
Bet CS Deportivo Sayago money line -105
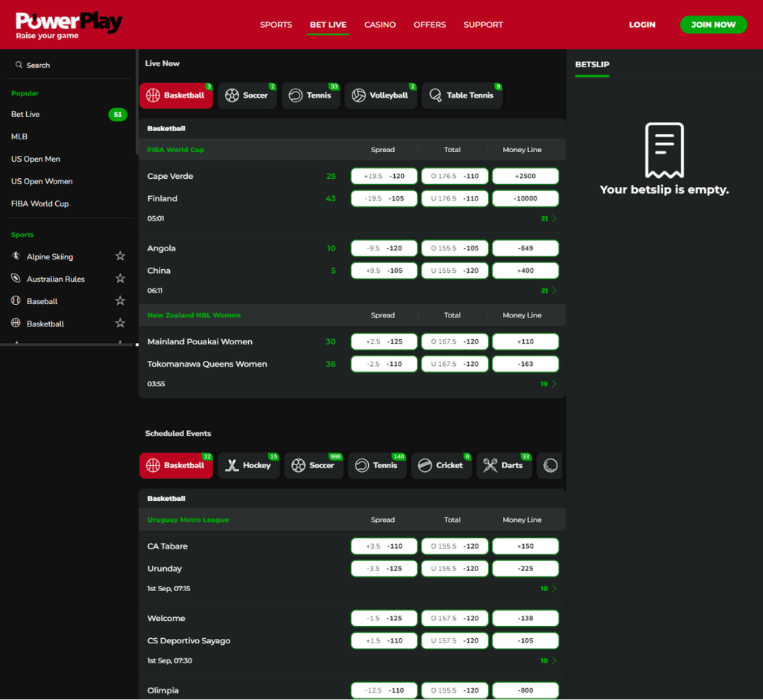pyautogui.click(x=525, y=640)
